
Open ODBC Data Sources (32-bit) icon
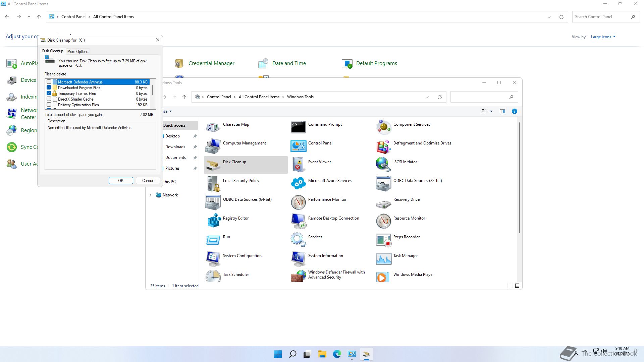(x=383, y=184)
